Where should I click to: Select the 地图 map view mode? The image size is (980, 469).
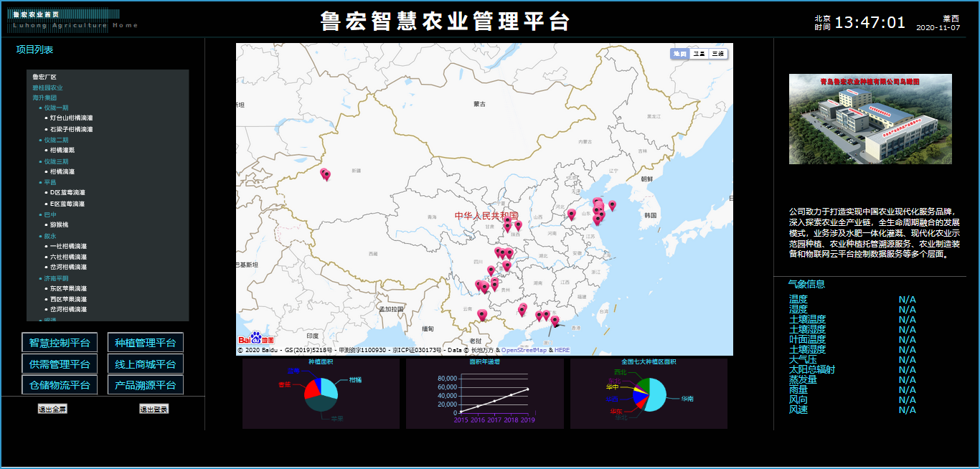pos(679,54)
